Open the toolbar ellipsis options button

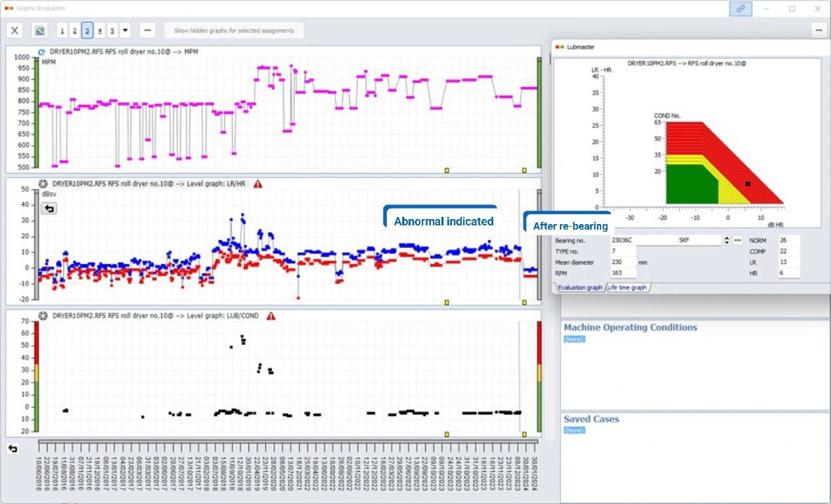pos(148,31)
